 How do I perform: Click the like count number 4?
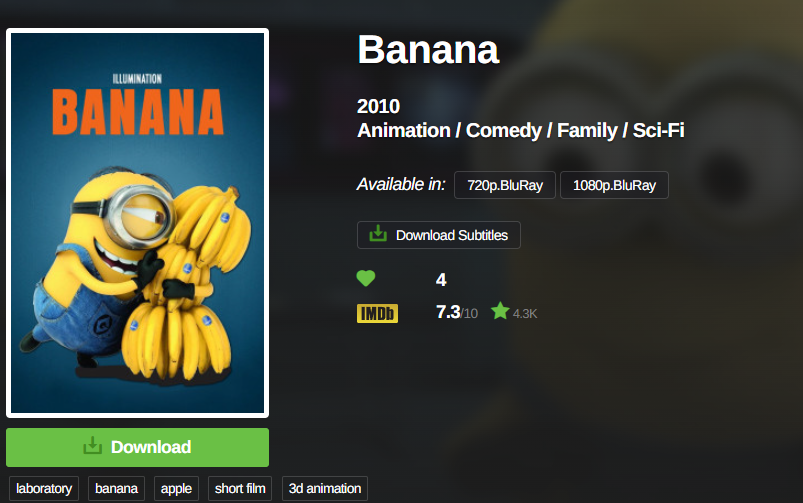(441, 280)
